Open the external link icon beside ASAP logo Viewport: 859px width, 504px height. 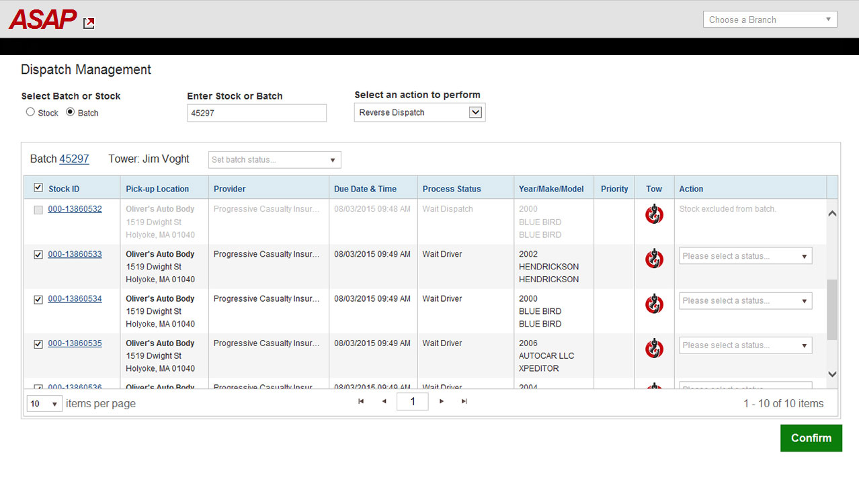(x=89, y=24)
